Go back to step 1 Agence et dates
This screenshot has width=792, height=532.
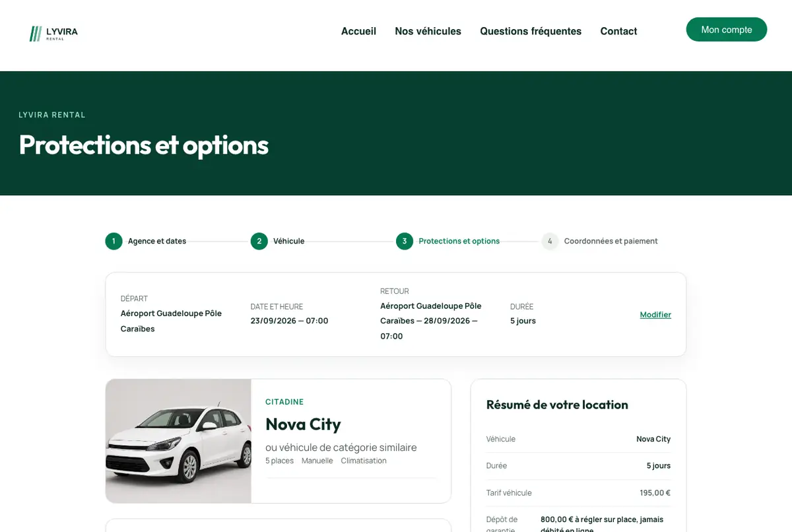146,241
